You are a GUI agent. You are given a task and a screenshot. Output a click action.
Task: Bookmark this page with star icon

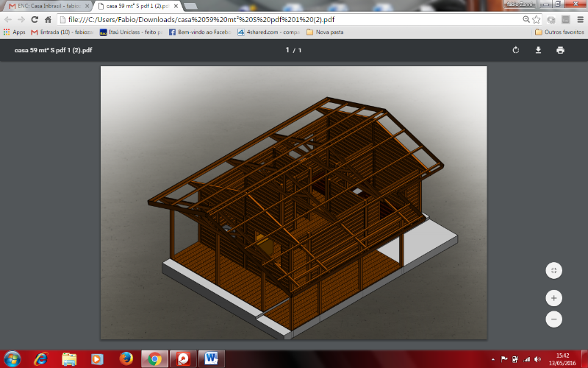537,20
